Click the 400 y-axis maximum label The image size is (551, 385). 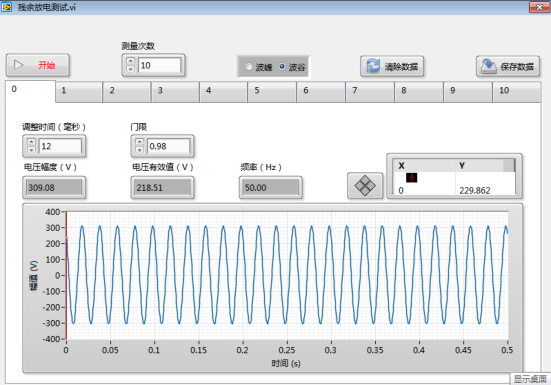click(53, 212)
